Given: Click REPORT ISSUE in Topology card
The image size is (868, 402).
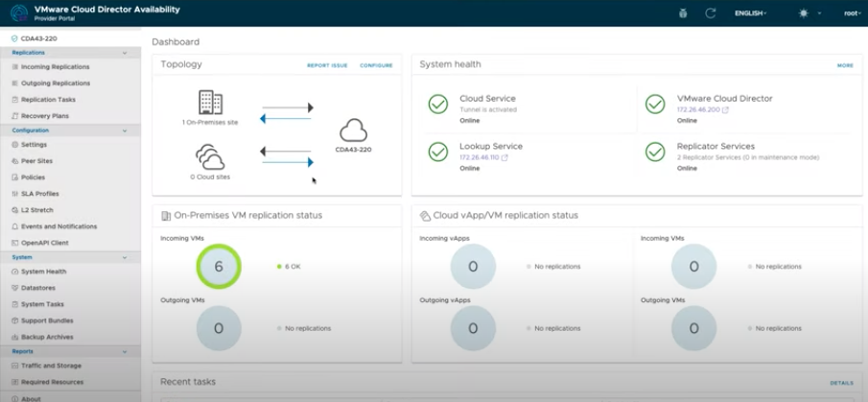Looking at the screenshot, I should click(327, 65).
